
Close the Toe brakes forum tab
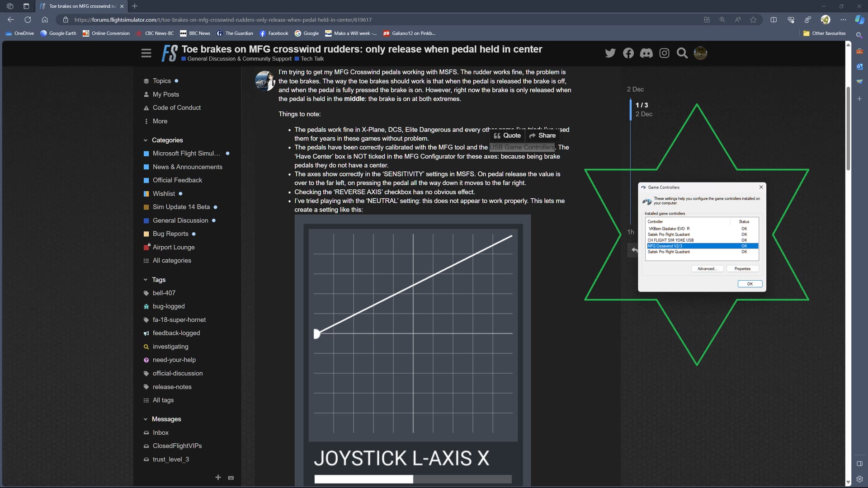[x=122, y=6]
